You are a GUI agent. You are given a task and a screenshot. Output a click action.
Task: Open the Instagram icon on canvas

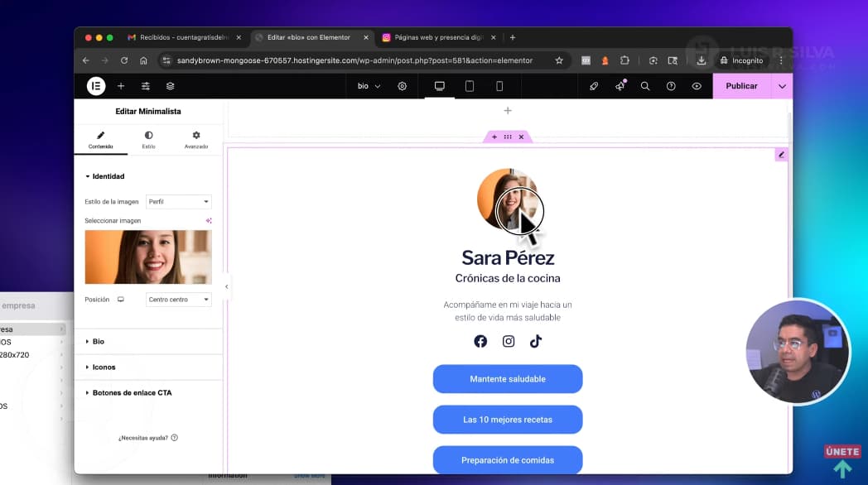(x=509, y=341)
